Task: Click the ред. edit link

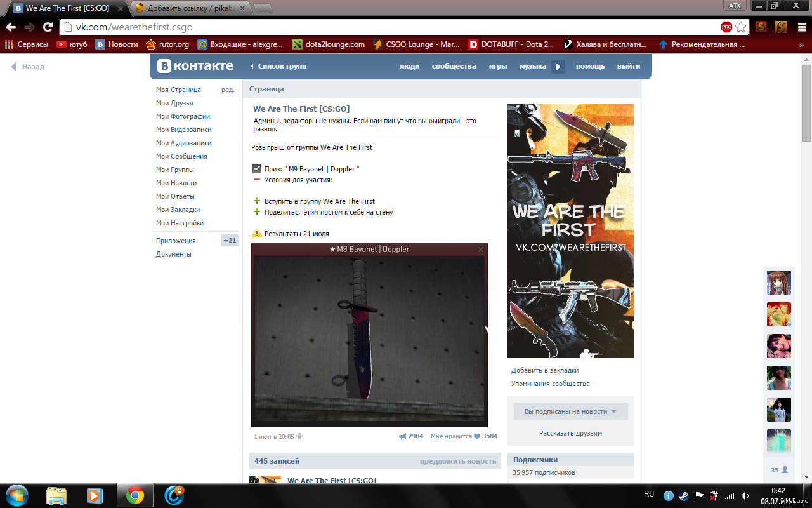Action: pos(228,90)
